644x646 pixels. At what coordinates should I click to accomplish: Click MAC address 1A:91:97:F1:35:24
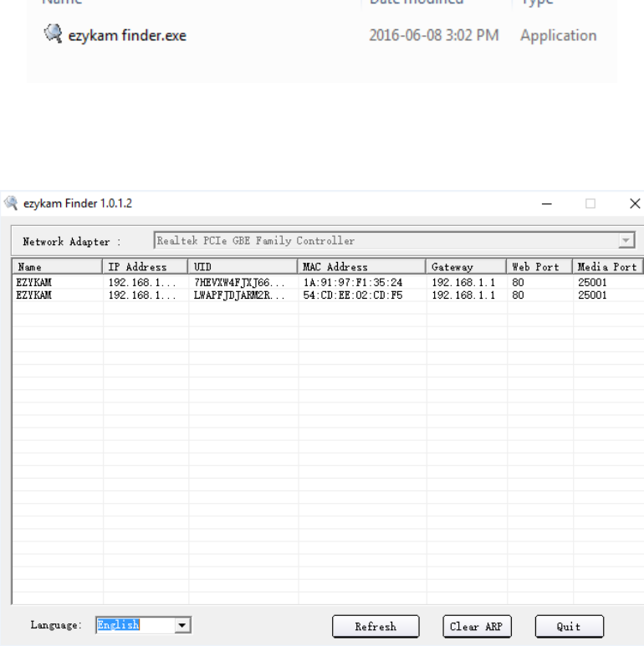pos(353,283)
